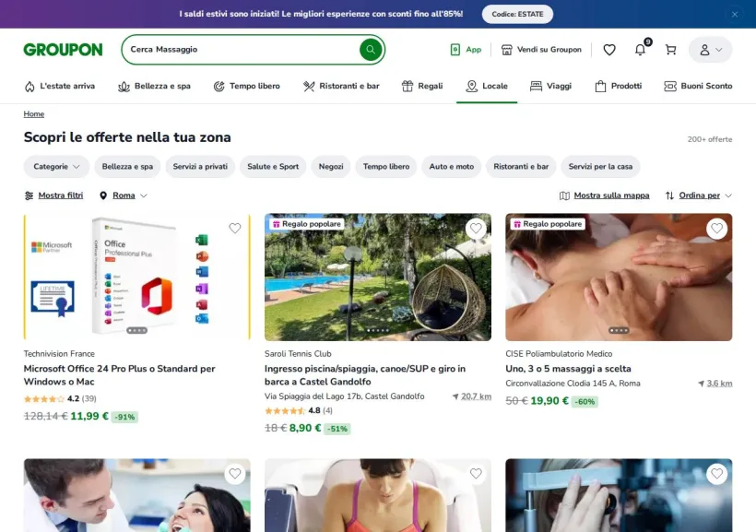Screen dimensions: 756x532
Task: Open Mostra sulla mappa link
Action: click(x=611, y=195)
